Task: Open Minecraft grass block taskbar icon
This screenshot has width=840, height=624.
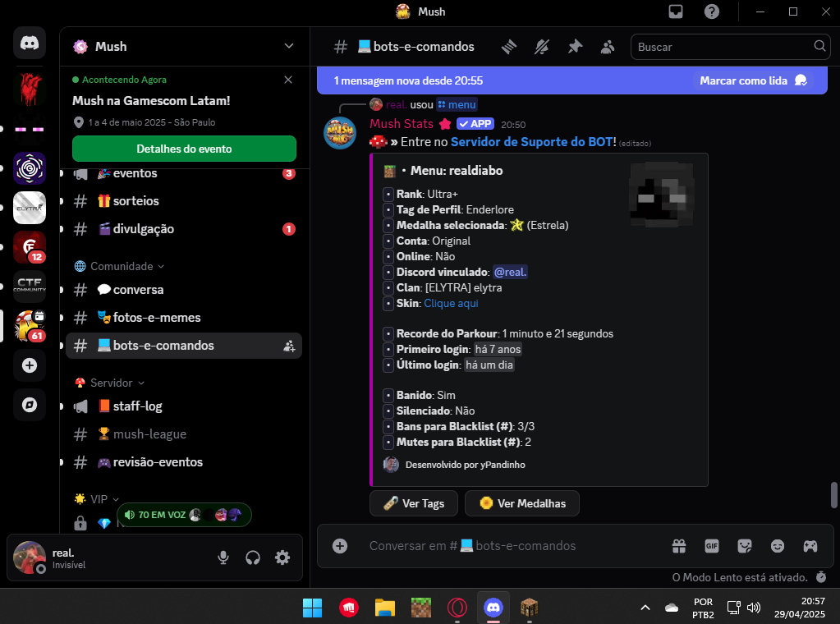Action: coord(421,608)
